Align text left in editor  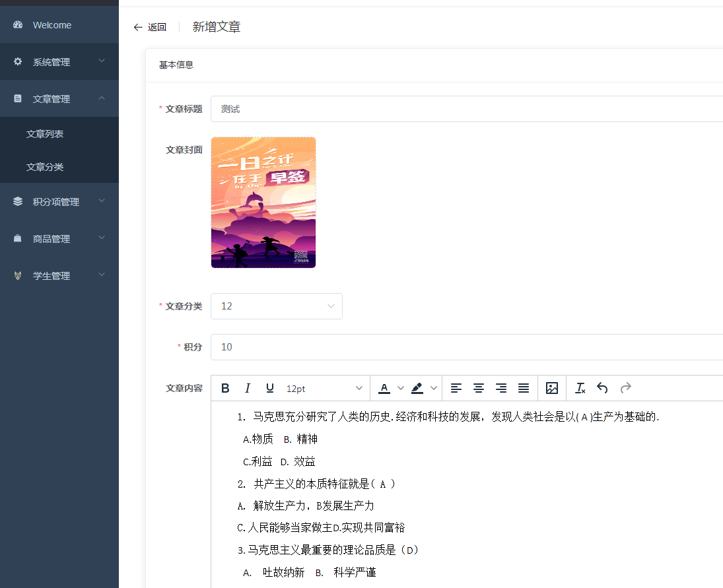[456, 389]
